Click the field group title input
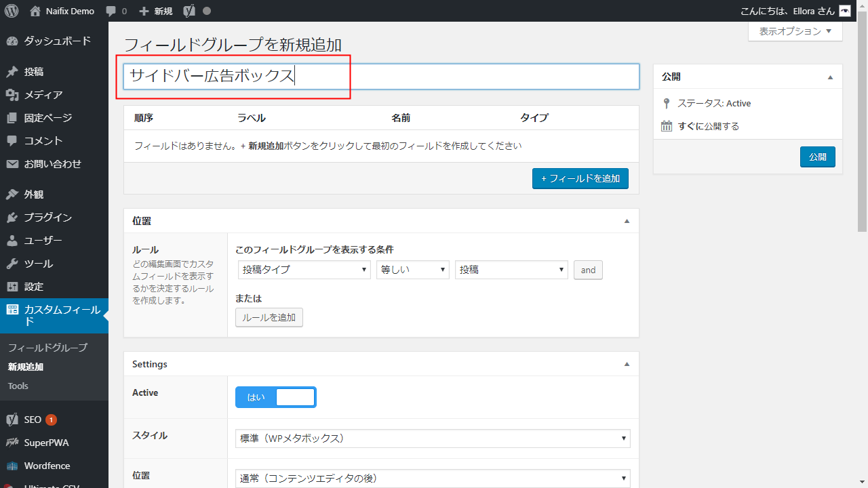The height and width of the screenshot is (488, 868). 381,77
